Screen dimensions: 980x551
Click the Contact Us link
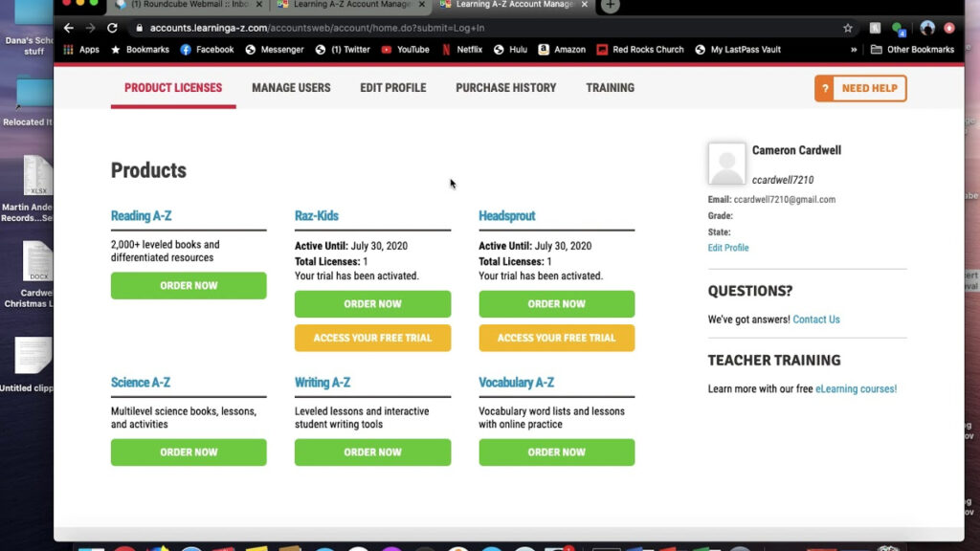(816, 320)
